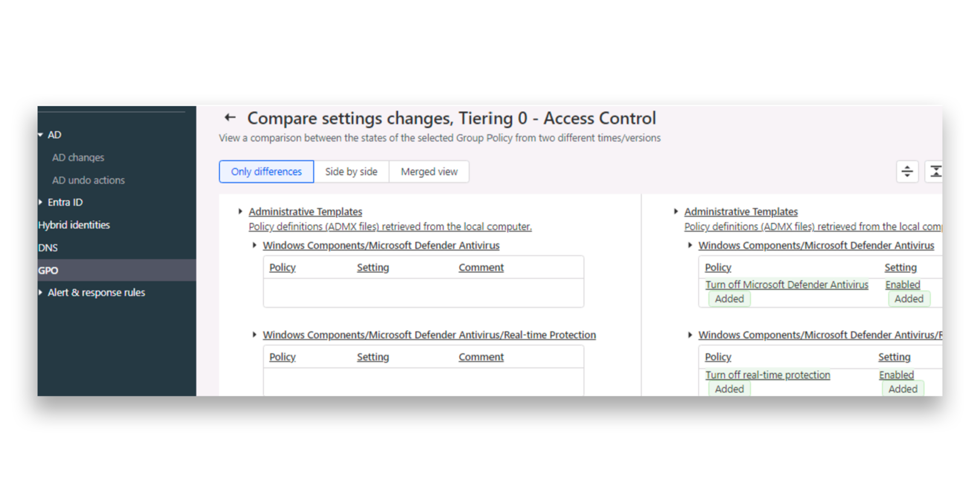Open the DNS section in the sidebar
The width and height of the screenshot is (980, 501).
(x=48, y=247)
